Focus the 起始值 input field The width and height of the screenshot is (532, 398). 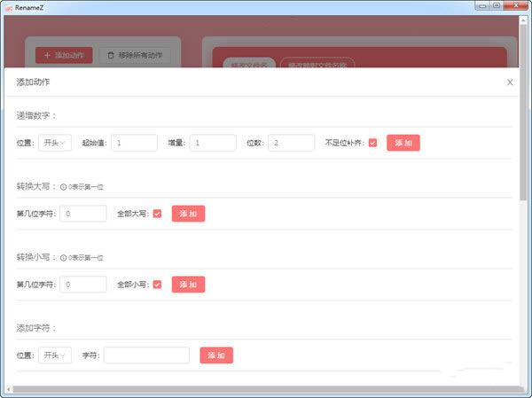tap(135, 143)
